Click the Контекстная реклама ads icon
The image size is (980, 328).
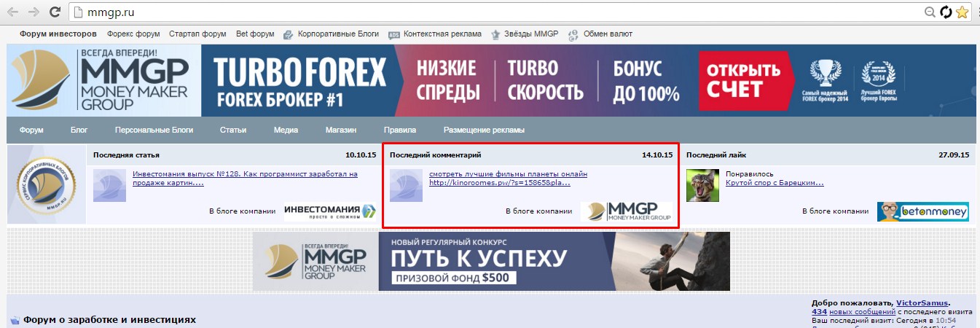pos(394,34)
